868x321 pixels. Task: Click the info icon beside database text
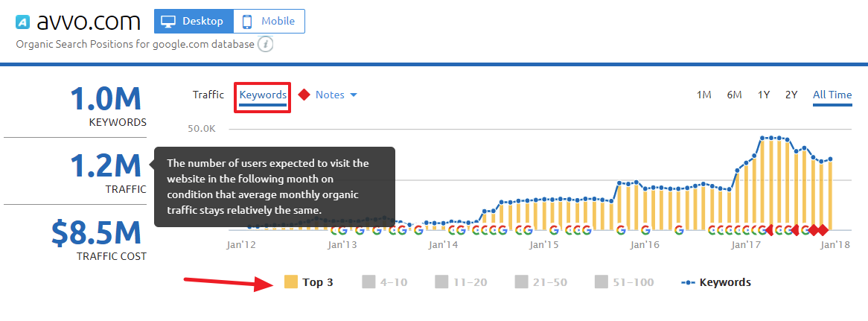(266, 44)
